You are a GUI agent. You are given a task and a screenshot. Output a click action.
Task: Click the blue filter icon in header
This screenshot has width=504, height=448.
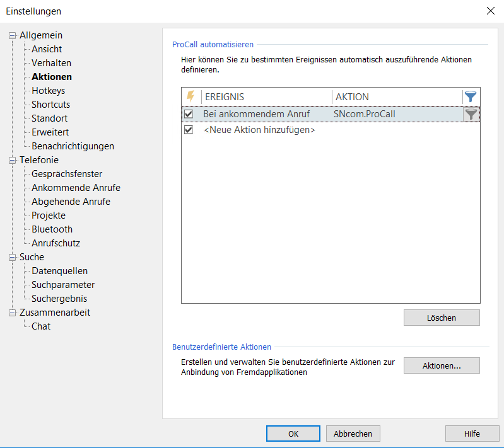point(471,96)
